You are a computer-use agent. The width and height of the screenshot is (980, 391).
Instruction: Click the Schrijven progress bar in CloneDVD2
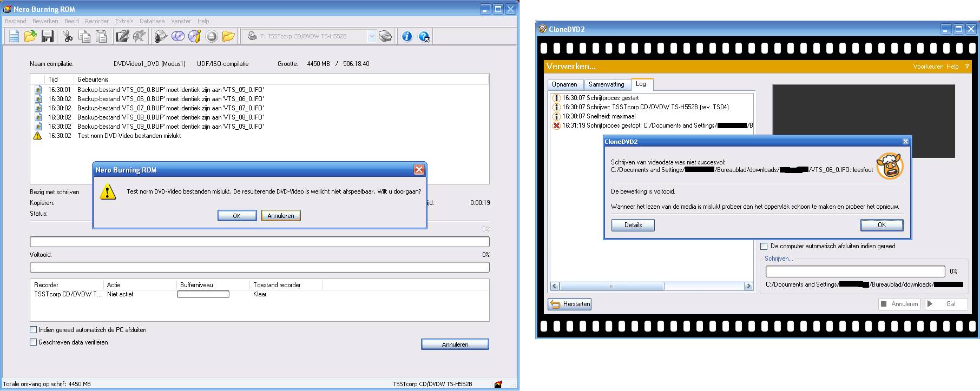(x=856, y=271)
